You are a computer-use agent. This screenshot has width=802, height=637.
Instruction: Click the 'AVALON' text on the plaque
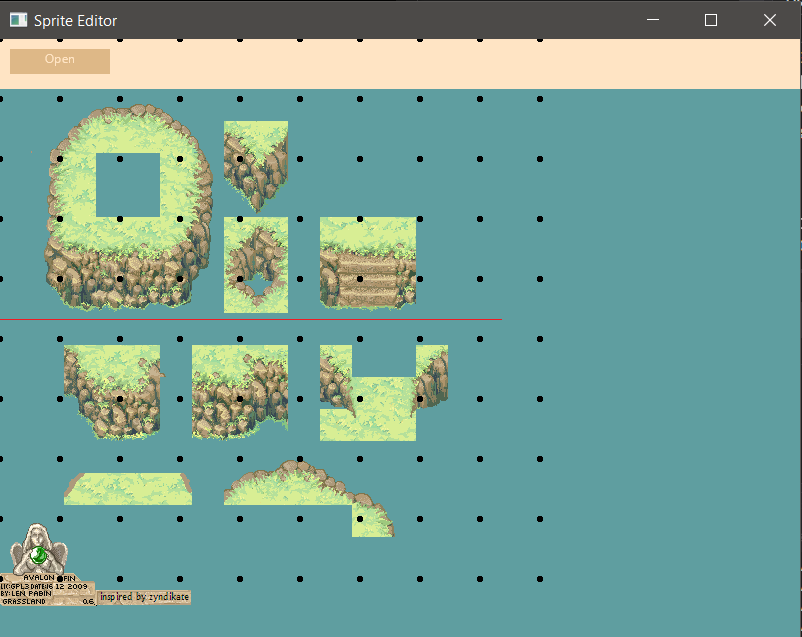click(39, 577)
